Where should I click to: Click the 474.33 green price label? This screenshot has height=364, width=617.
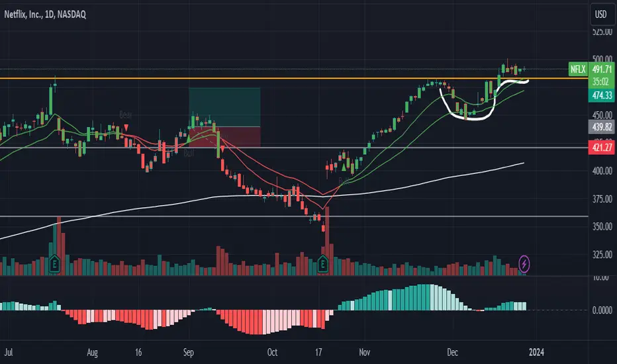(x=602, y=95)
